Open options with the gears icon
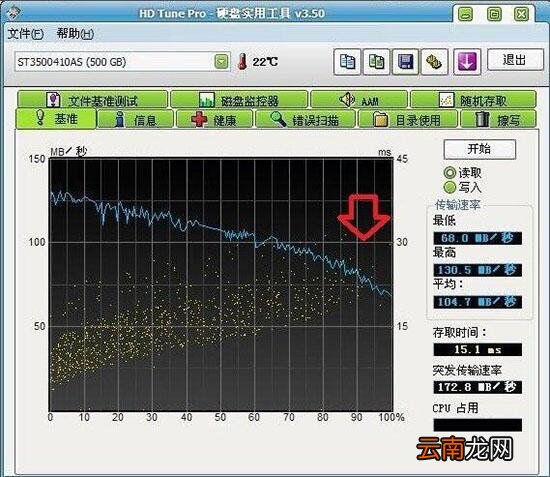550x477 pixels. (435, 62)
